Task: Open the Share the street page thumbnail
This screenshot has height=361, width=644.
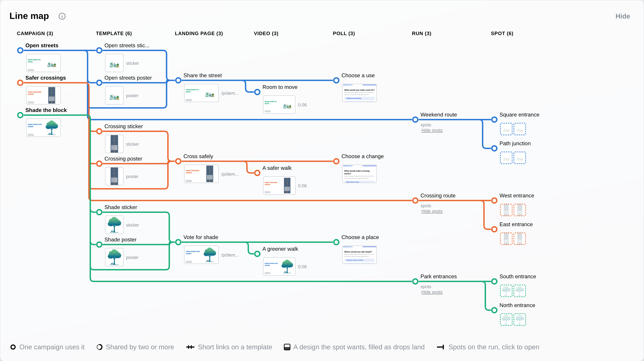Action: tap(201, 93)
